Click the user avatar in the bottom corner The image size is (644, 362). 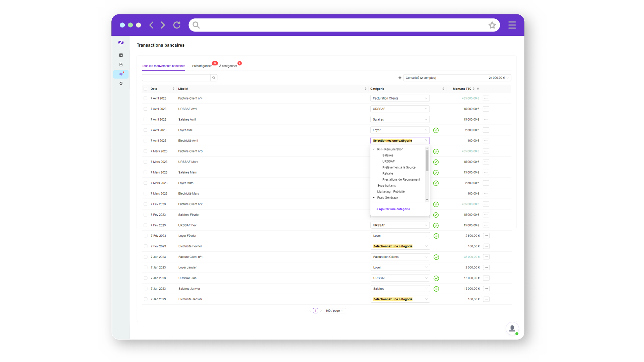(x=512, y=328)
